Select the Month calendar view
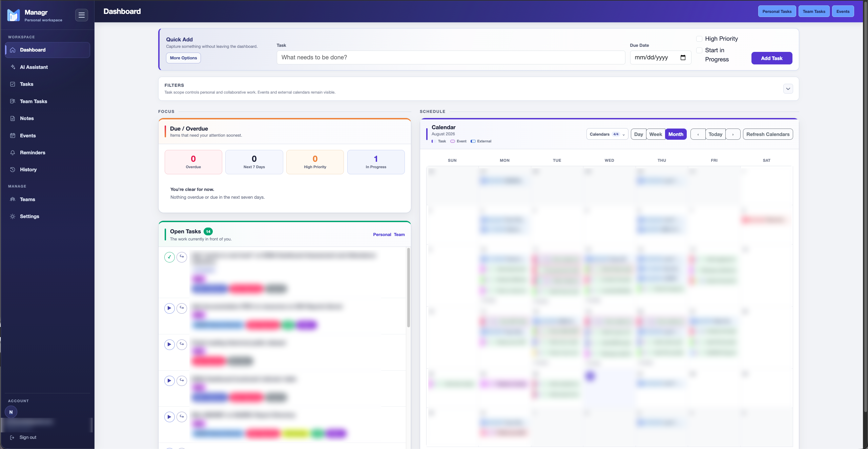The height and width of the screenshot is (449, 868). [x=676, y=134]
